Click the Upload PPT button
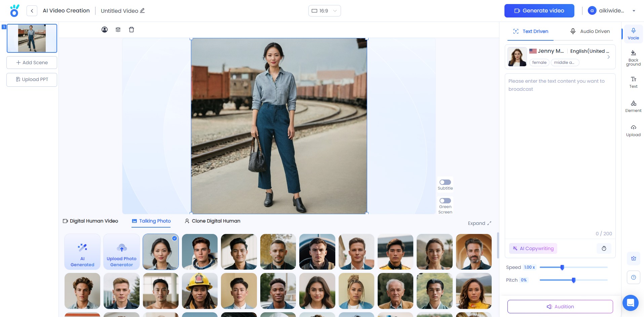This screenshot has height=317, width=644. coord(32,80)
